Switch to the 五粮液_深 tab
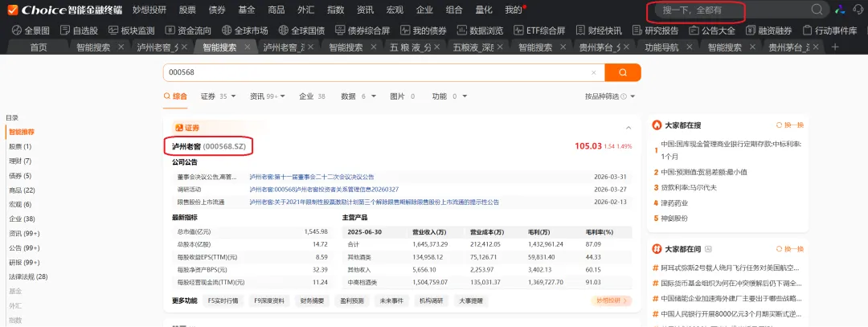This screenshot has height=327, width=868. coord(473,47)
